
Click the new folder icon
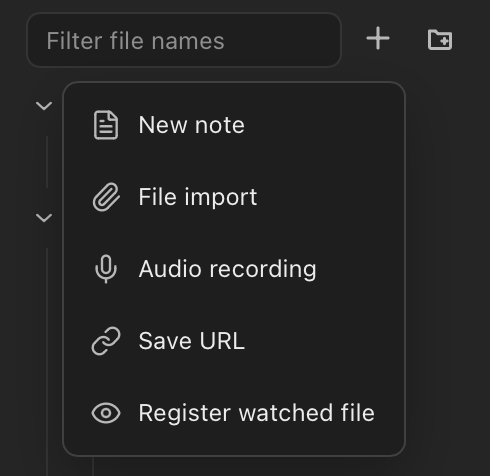[x=440, y=40]
